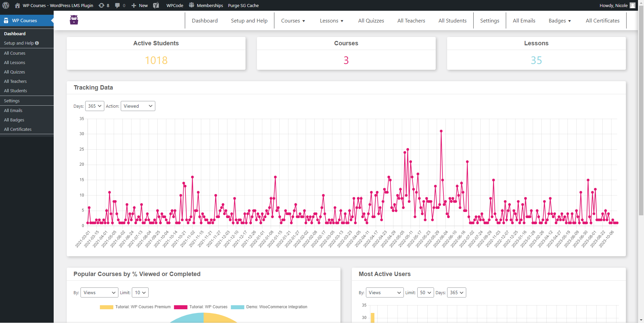
Task: Click the user avatar next to Howdy, Nicole
Action: point(632,5)
